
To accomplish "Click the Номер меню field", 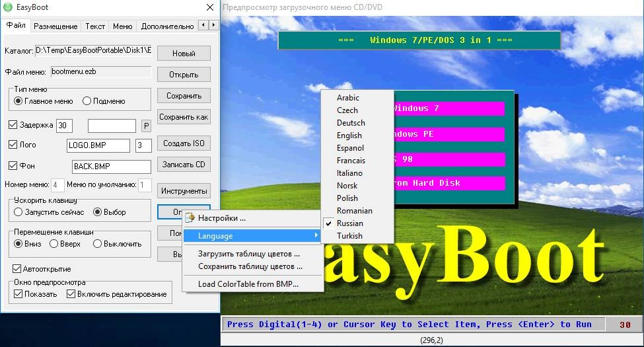I will (57, 185).
